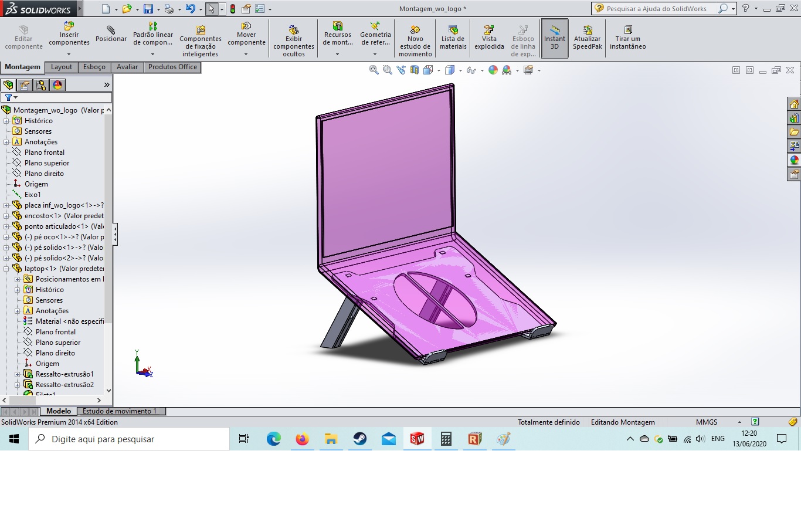Image resolution: width=801 pixels, height=532 pixels.
Task: Save the assembly with the floppy icon
Action: 148,9
